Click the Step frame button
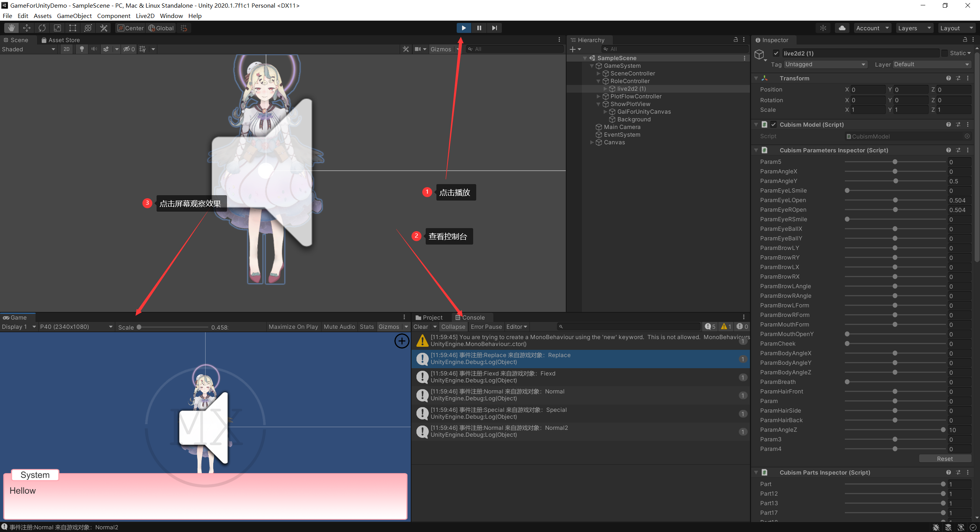Viewport: 980px width, 532px height. [494, 28]
